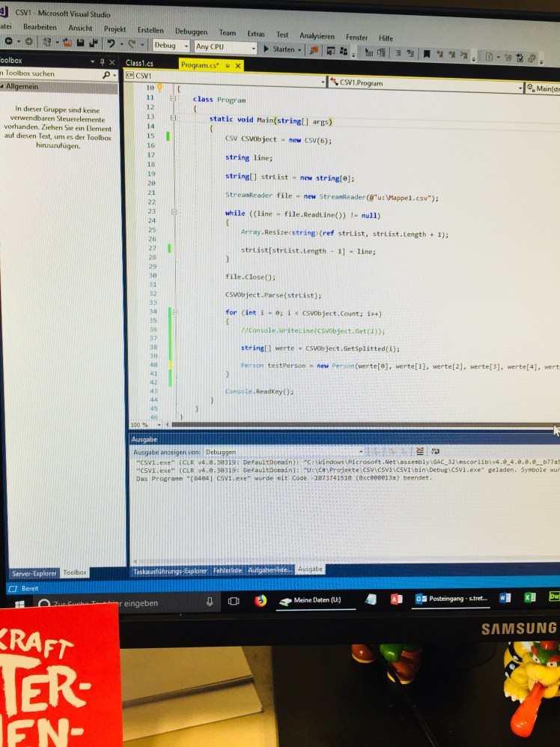This screenshot has width=560, height=747.
Task: Open the Debuggen menu
Action: pos(191,31)
